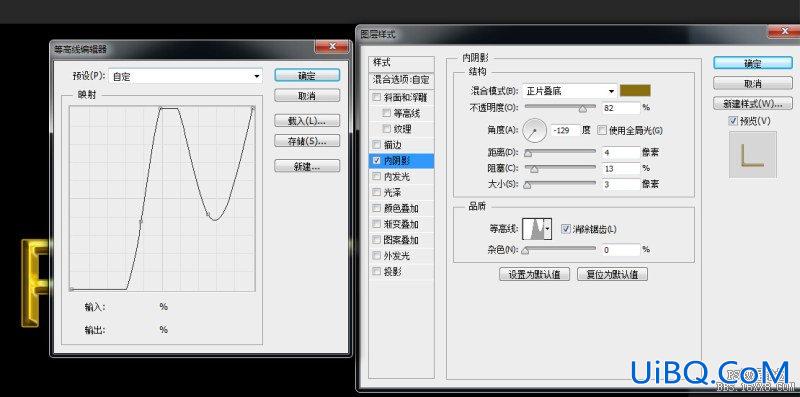Open the 混合模式 正片叠底 dropdown

click(x=570, y=91)
